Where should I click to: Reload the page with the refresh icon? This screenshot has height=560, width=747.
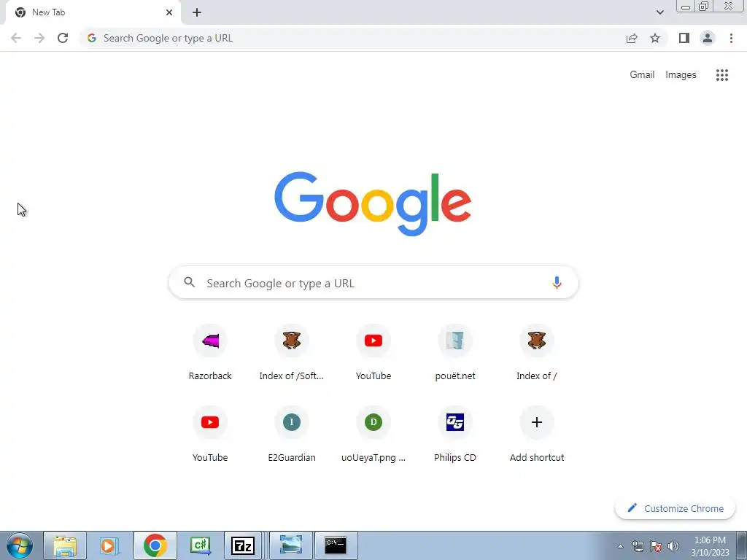[x=63, y=38]
